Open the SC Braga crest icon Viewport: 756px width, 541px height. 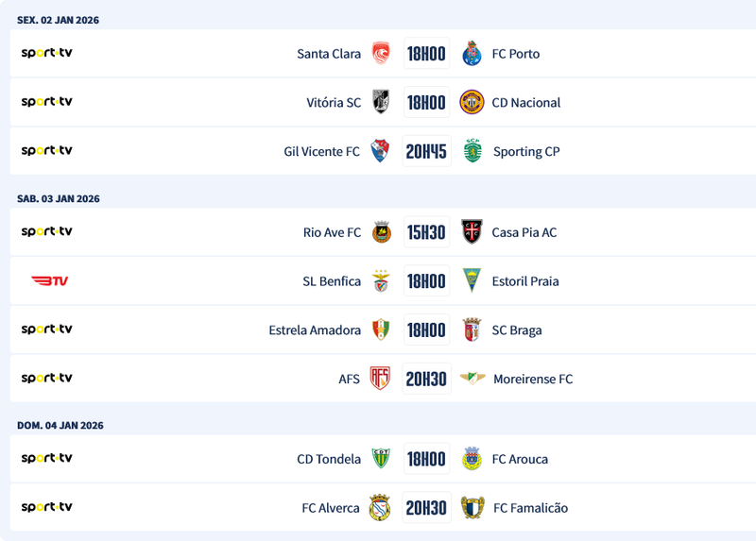click(x=472, y=330)
